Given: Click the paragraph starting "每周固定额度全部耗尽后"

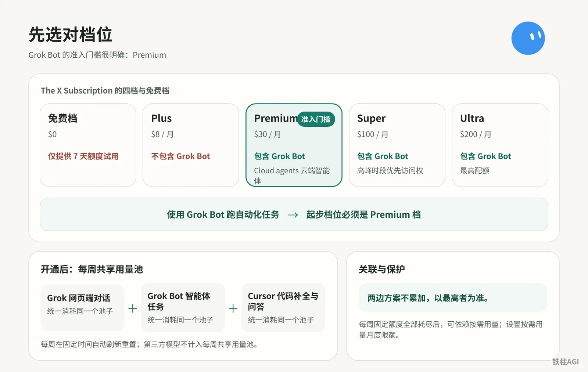Looking at the screenshot, I should tap(451, 330).
